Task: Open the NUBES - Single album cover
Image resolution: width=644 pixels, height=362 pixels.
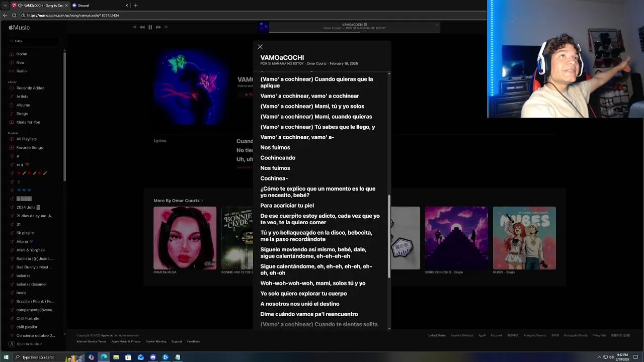Action: pos(524,238)
